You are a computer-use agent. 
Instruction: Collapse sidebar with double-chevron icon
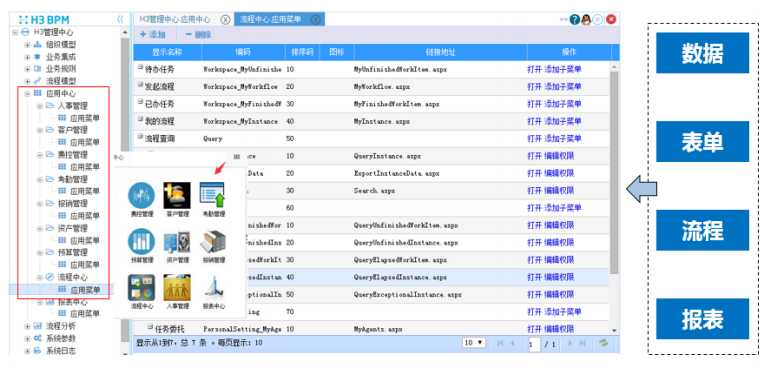(120, 20)
